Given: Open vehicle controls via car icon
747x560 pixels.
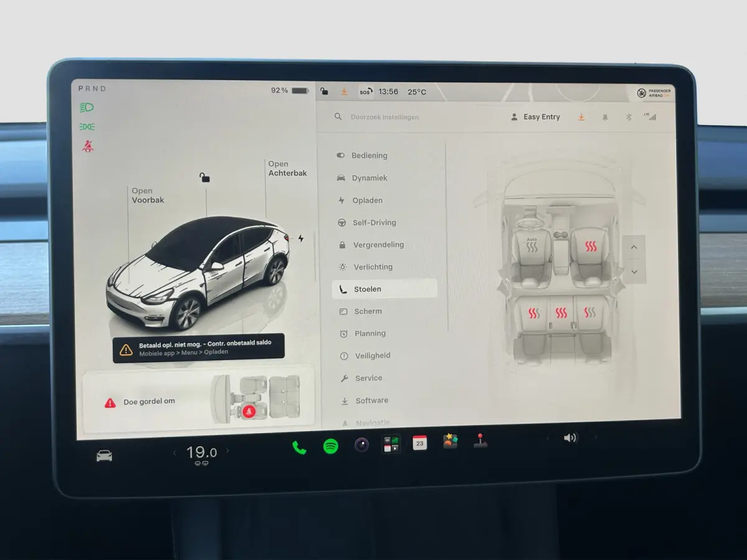Looking at the screenshot, I should pyautogui.click(x=104, y=455).
